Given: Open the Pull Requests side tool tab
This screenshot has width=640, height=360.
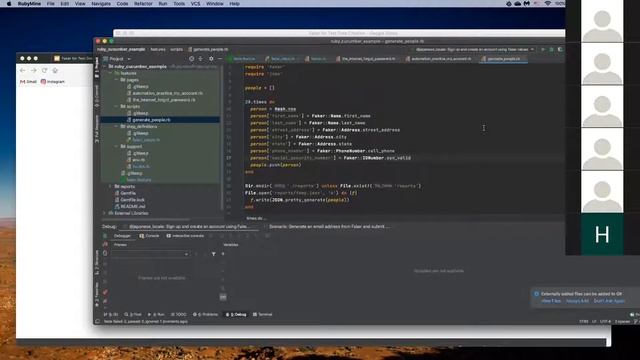Looking at the screenshot, I should pyautogui.click(x=97, y=128).
